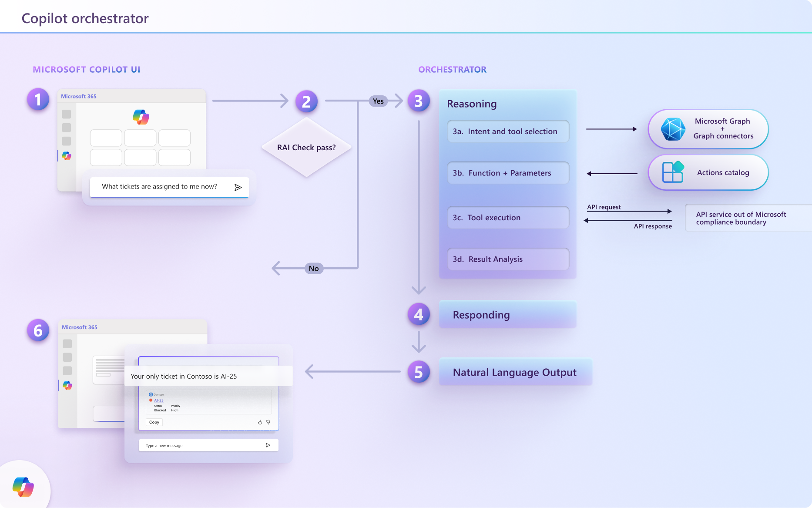Select the '3a. Intent and tool selection' box

(508, 131)
